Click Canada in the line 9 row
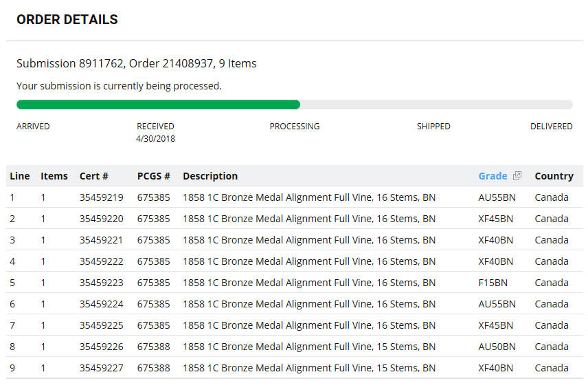588x392 pixels. click(551, 369)
